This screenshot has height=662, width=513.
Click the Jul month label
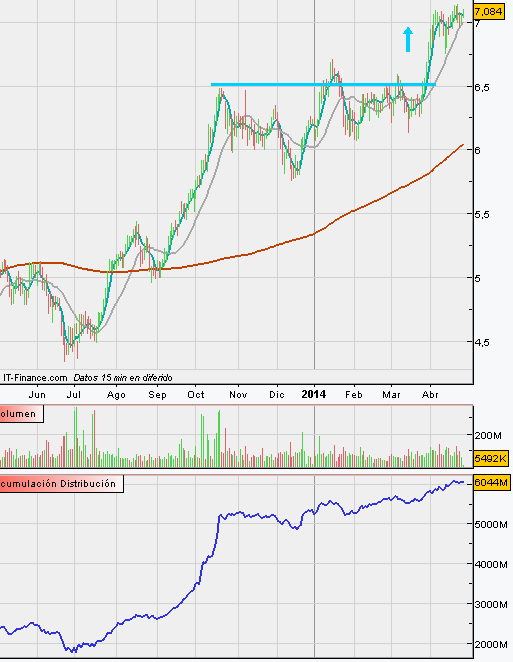point(74,395)
